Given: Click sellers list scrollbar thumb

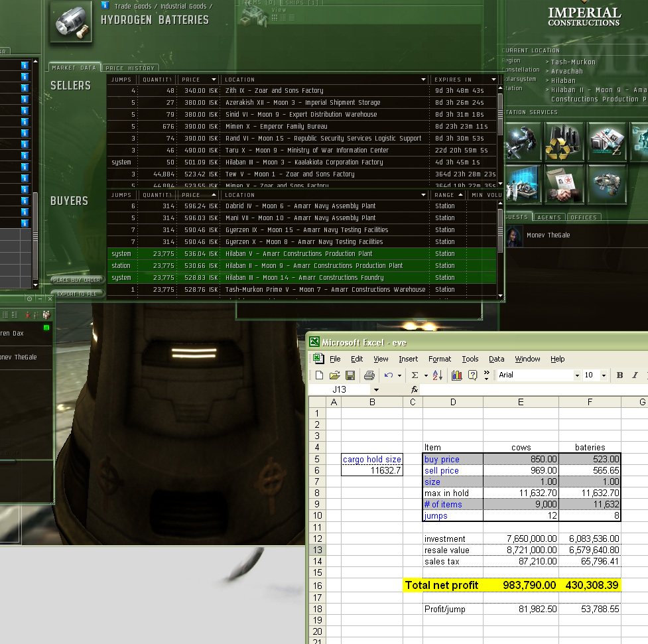Looking at the screenshot, I should (x=500, y=115).
